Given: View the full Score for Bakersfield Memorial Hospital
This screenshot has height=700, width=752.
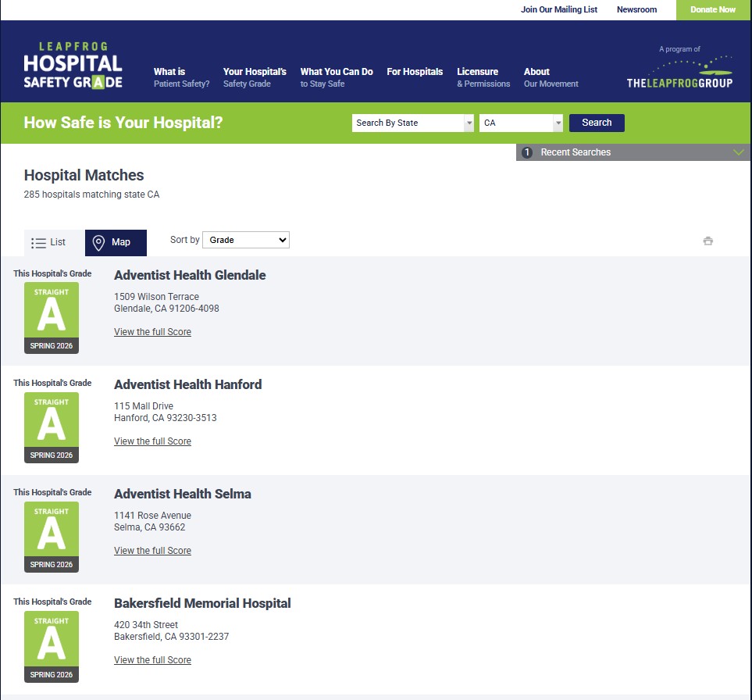Looking at the screenshot, I should tap(152, 659).
